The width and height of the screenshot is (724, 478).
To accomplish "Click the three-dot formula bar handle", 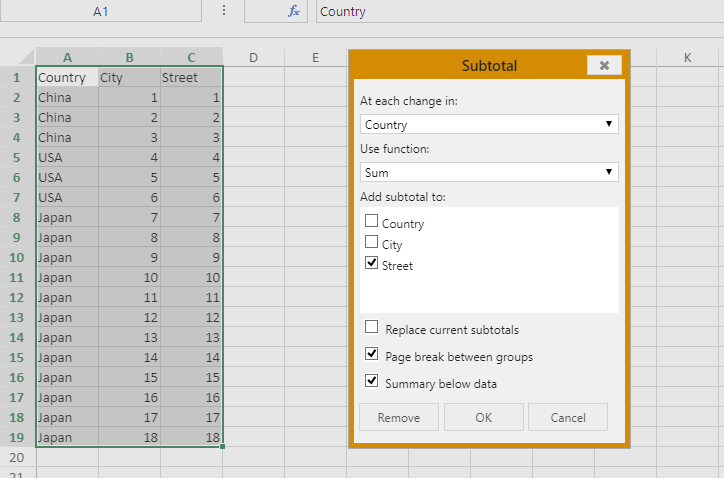I will [223, 10].
